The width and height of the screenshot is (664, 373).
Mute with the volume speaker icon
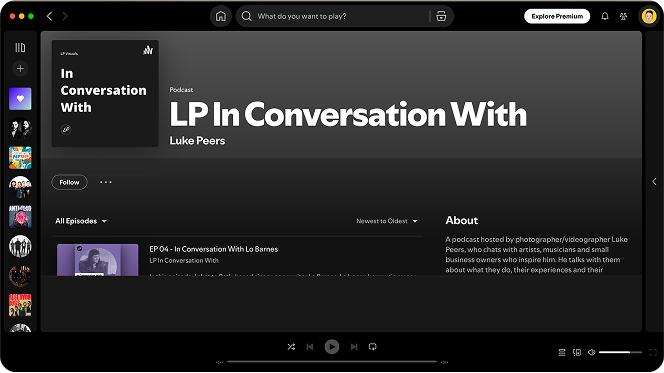coord(592,352)
